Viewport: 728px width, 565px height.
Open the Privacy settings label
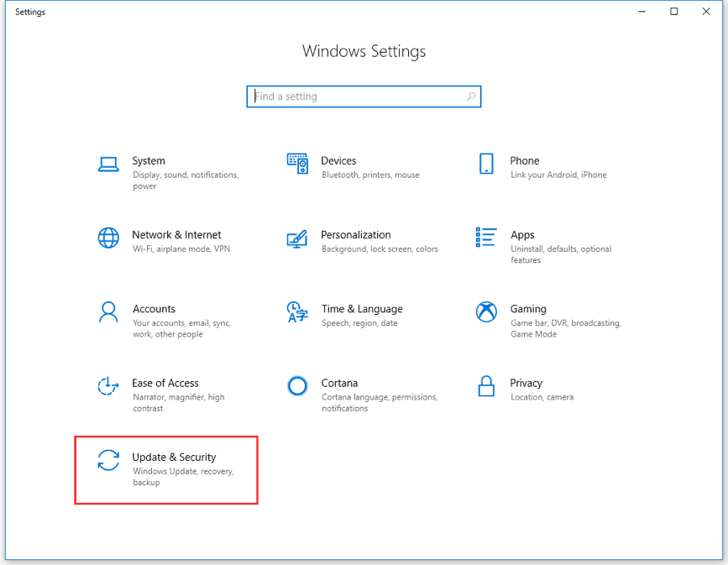point(526,383)
